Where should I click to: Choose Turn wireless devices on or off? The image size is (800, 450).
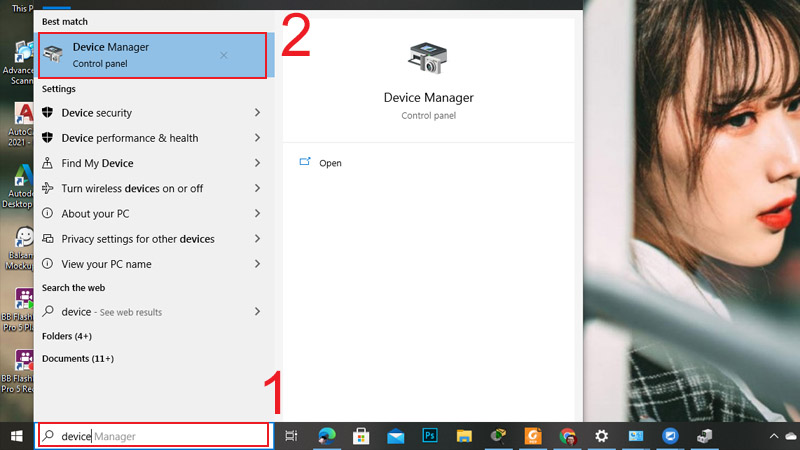tap(131, 189)
